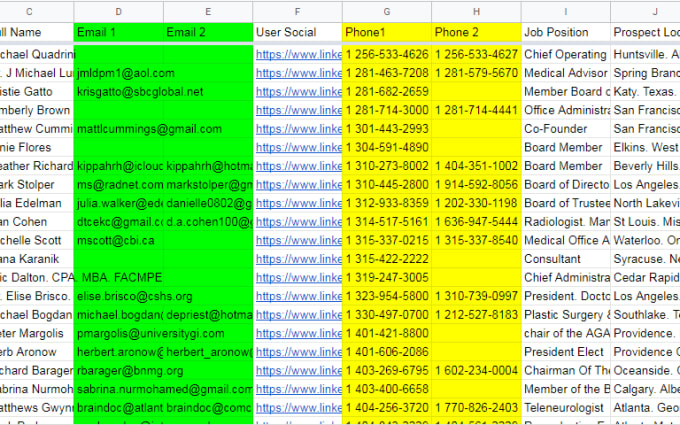Screen dimensions: 680x425
Task: Select phone cell 1 315-422-2222
Action: [387, 259]
